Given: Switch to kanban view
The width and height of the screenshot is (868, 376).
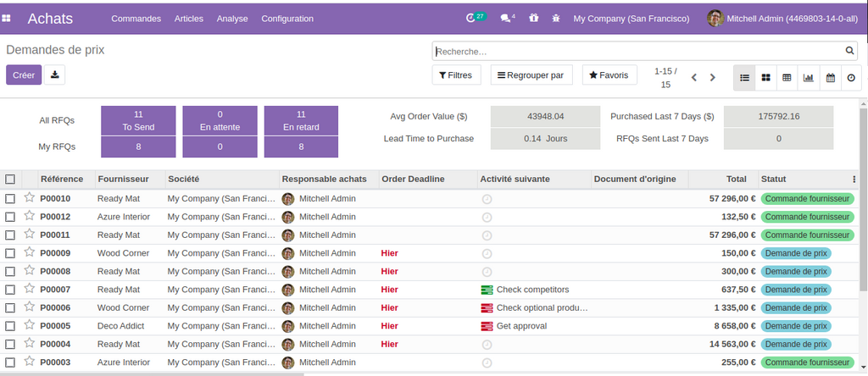Looking at the screenshot, I should [x=765, y=77].
